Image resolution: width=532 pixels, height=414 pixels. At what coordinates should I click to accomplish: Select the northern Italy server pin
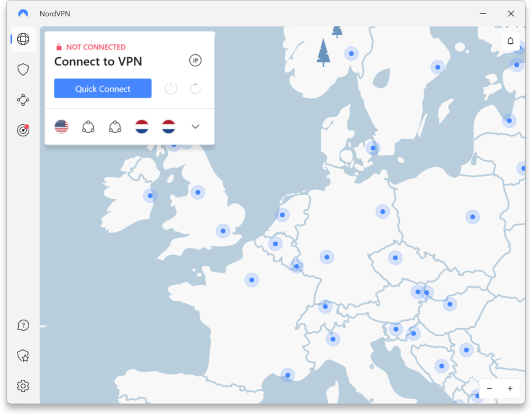[333, 339]
